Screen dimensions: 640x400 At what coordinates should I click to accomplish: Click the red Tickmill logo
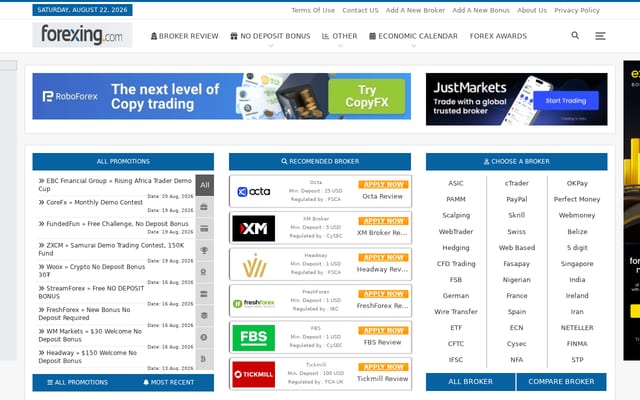pos(253,374)
